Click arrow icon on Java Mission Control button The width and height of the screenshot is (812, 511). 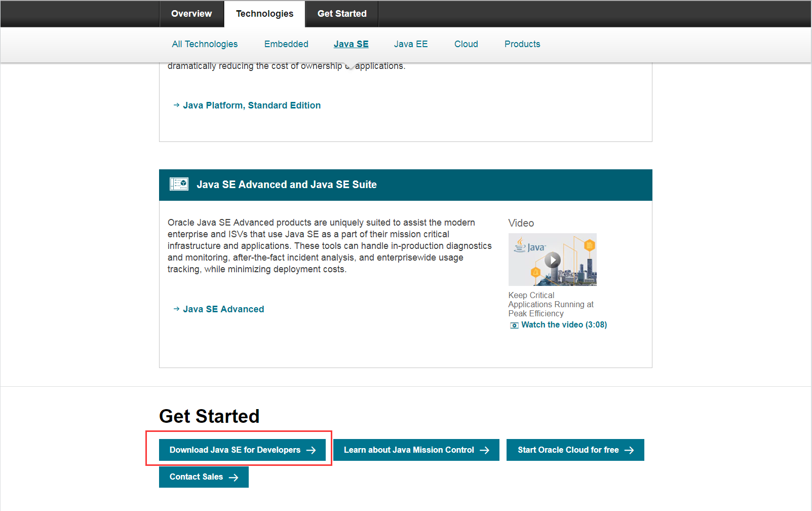coord(485,450)
